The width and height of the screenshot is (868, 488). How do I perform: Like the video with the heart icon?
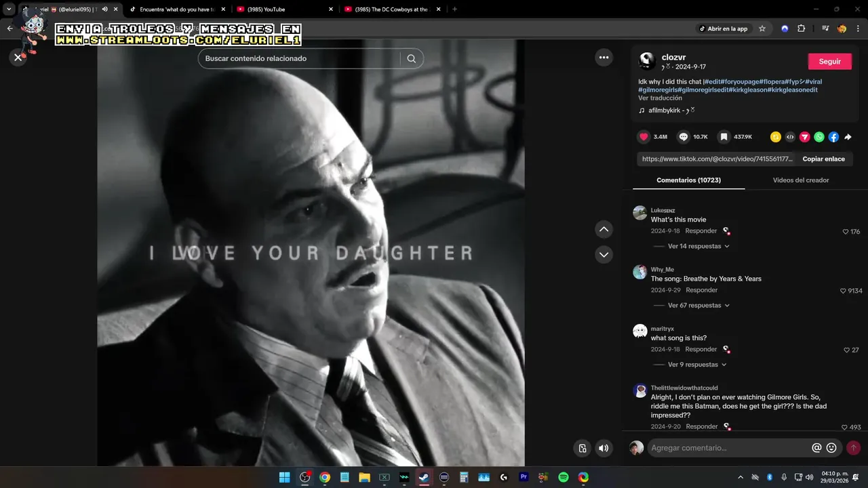coord(644,137)
